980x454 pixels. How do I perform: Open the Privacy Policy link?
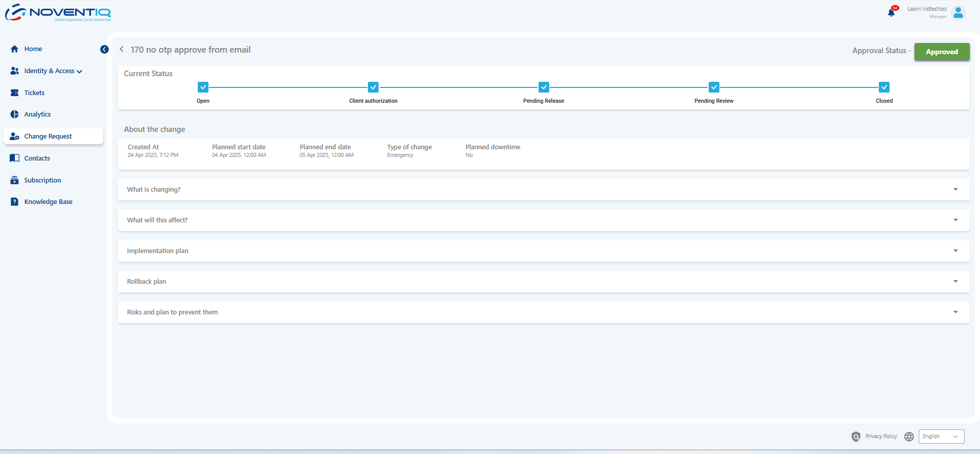(881, 437)
